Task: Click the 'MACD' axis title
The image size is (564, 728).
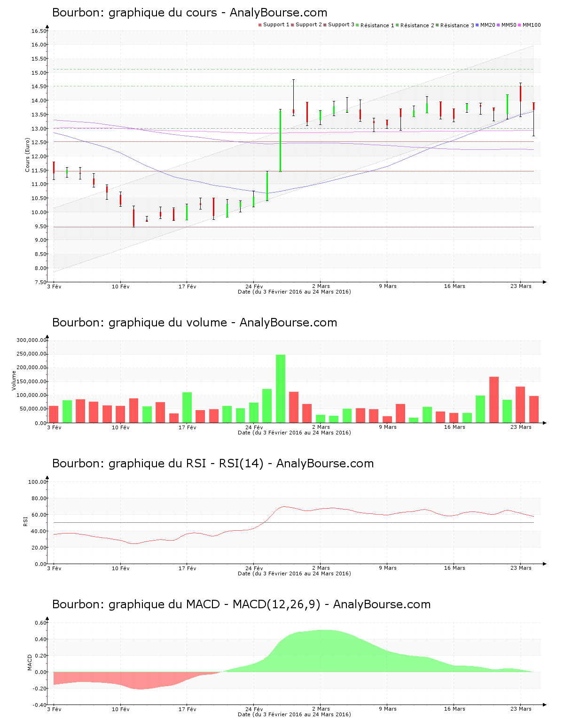Action: click(x=30, y=662)
